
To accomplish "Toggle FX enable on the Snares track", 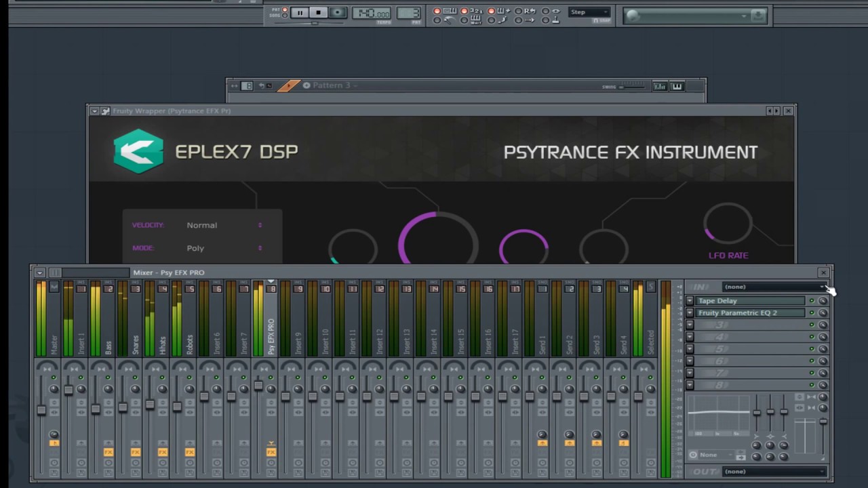I will click(x=135, y=452).
